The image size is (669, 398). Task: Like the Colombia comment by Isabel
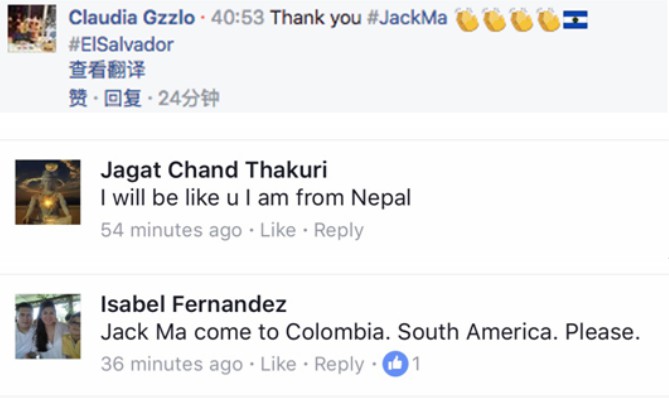pos(278,364)
